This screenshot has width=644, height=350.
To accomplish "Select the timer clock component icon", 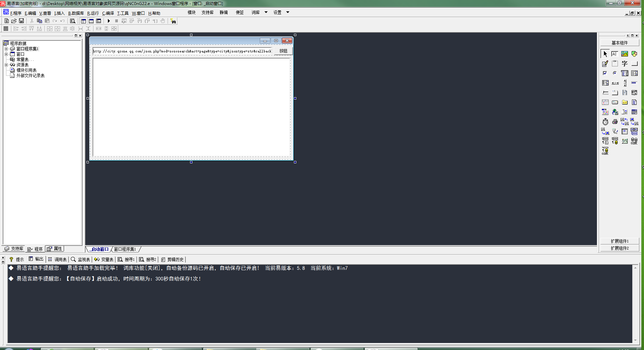I will [x=605, y=122].
